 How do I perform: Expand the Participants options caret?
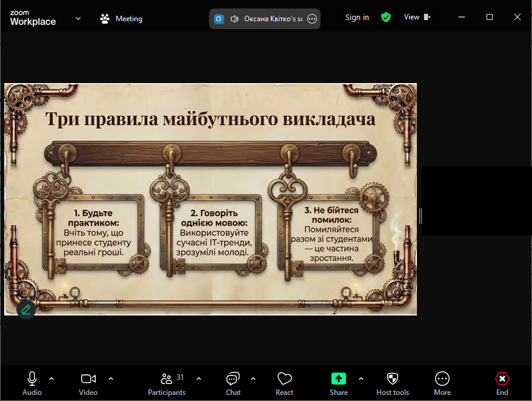coord(199,379)
